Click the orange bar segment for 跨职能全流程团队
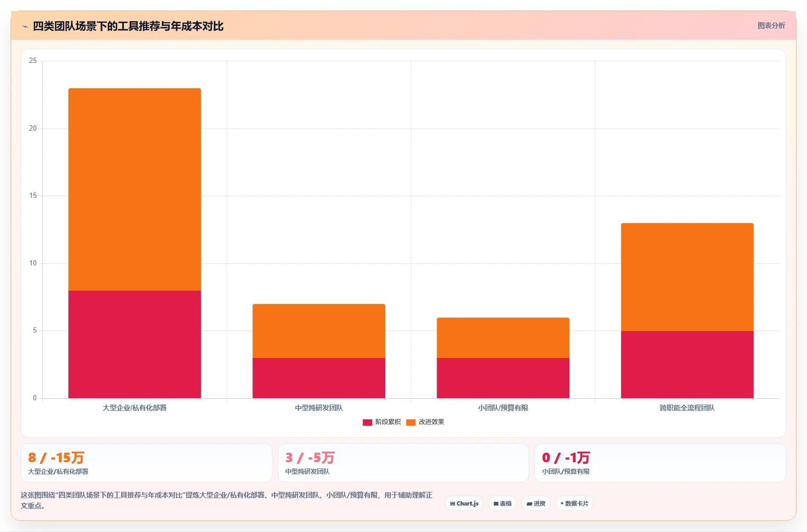The width and height of the screenshot is (807, 532). tap(687, 277)
